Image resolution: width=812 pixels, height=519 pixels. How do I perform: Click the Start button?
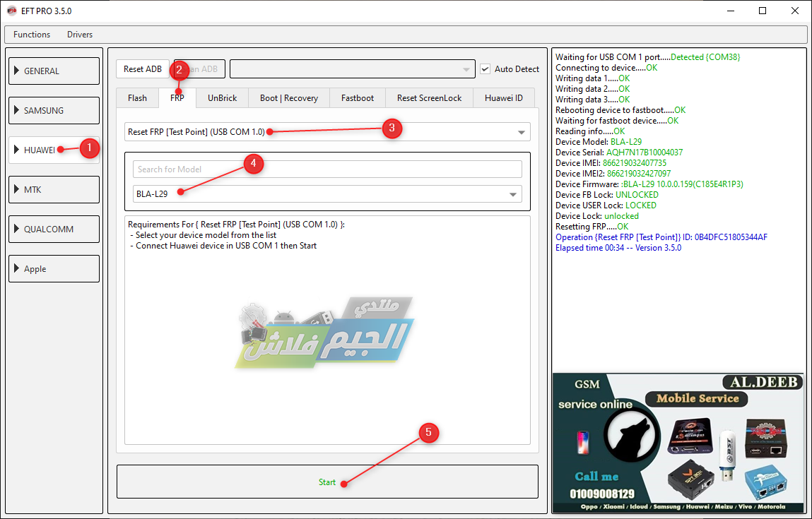(x=327, y=482)
